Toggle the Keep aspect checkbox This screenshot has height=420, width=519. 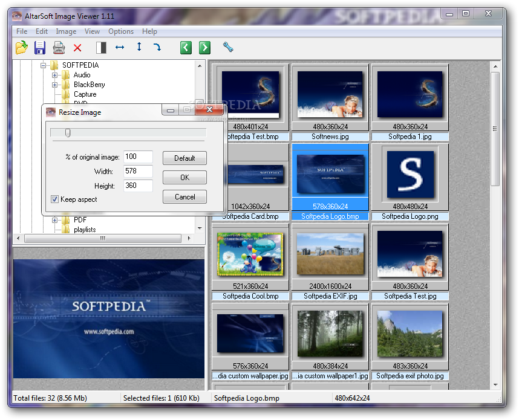click(54, 199)
